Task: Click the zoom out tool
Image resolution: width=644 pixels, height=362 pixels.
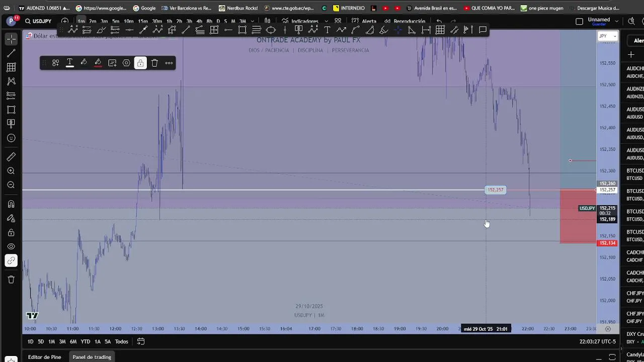Action: tap(11, 185)
